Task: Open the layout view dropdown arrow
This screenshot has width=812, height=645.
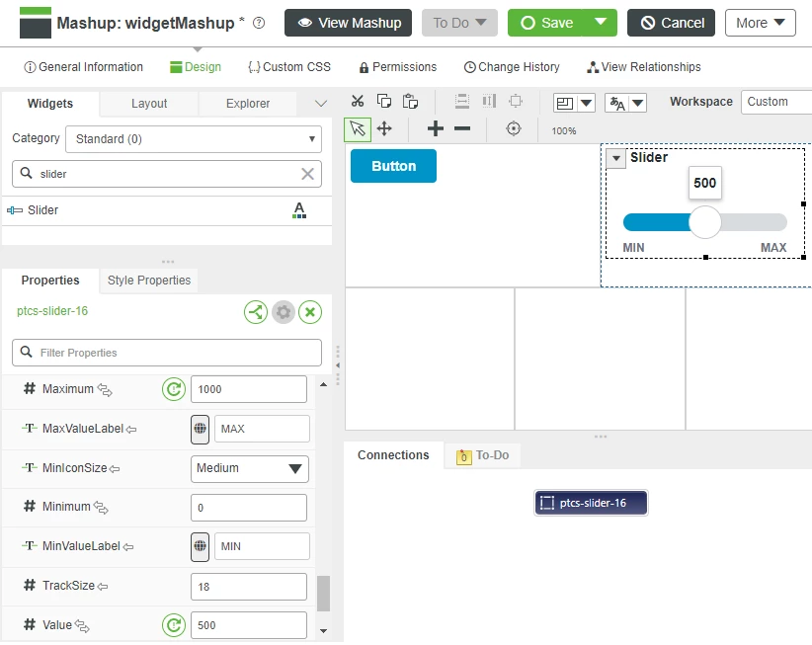Action: coord(586,103)
